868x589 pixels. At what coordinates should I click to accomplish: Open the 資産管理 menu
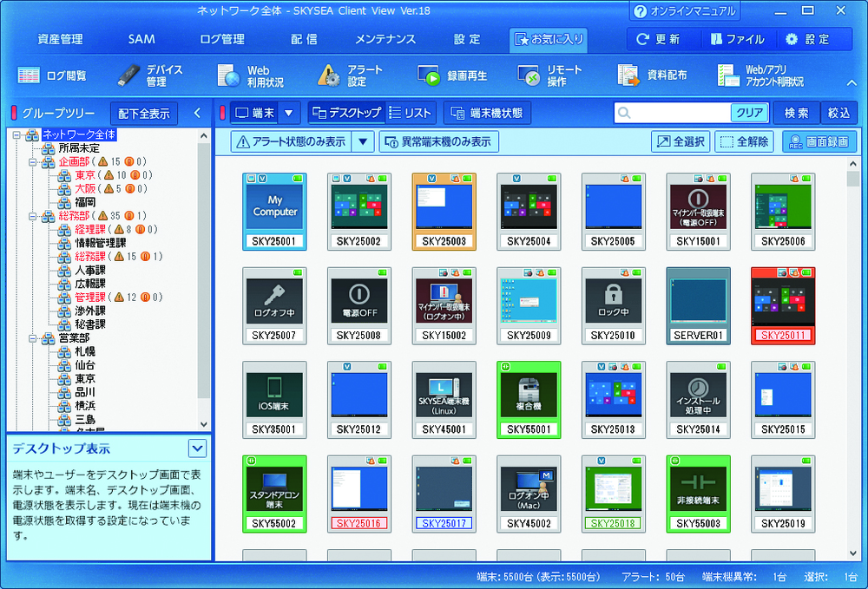pyautogui.click(x=60, y=39)
